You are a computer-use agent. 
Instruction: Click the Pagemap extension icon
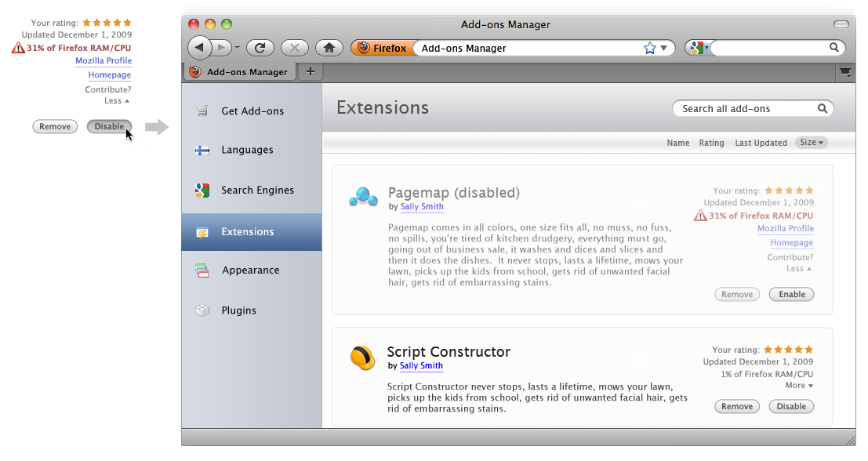point(363,197)
